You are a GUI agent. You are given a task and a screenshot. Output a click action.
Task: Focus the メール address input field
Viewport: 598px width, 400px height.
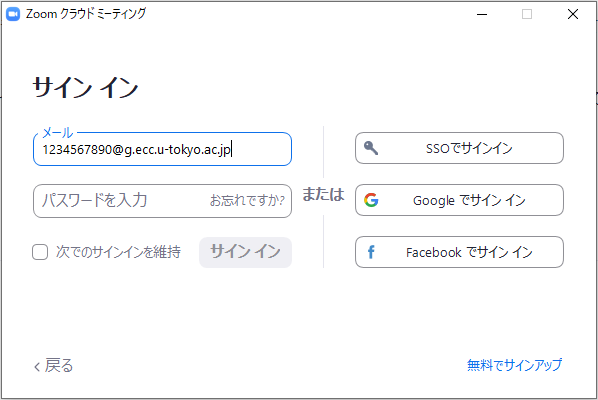point(162,149)
